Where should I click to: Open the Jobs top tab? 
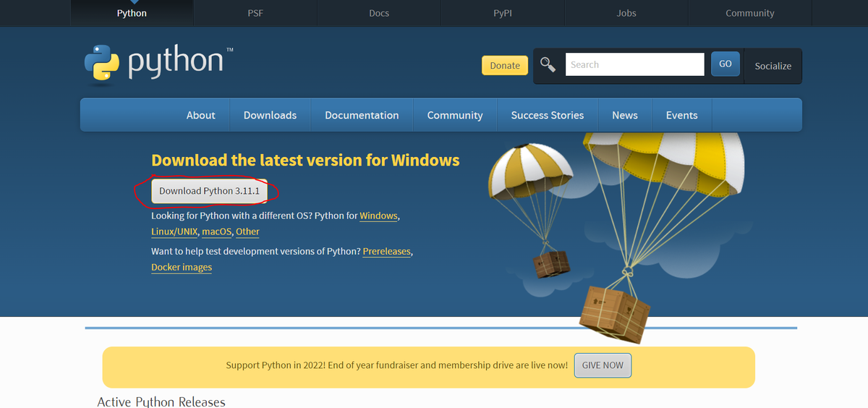point(626,13)
